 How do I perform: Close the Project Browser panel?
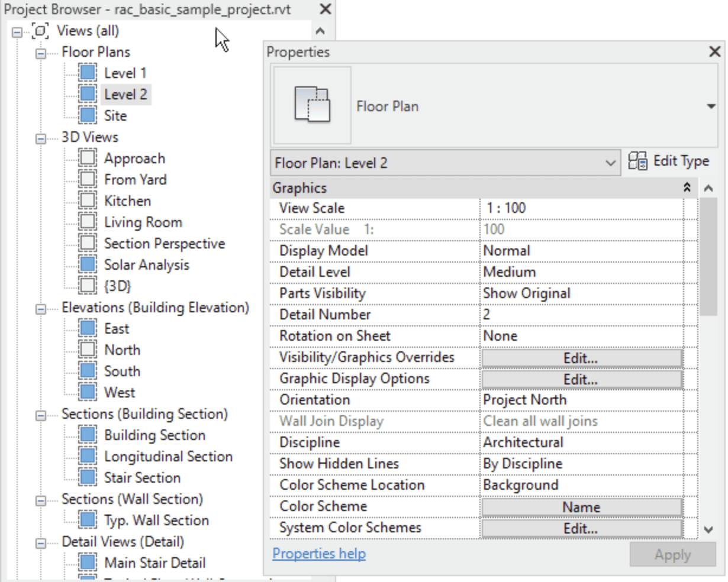[x=325, y=9]
